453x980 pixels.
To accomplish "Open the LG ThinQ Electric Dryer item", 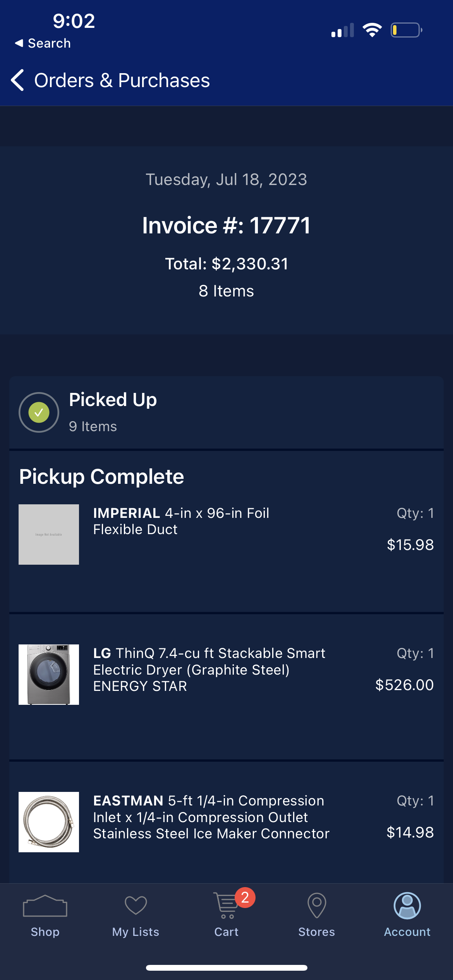I will [209, 670].
